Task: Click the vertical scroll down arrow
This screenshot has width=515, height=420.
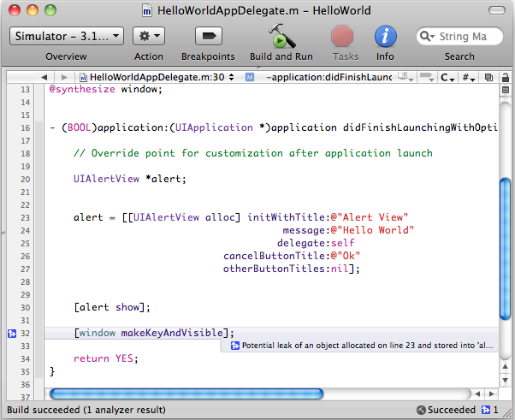Action: [x=506, y=380]
